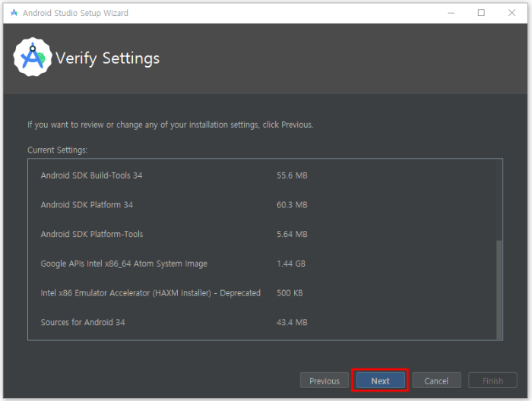Click the Next button
Image resolution: width=532 pixels, height=401 pixels.
(x=380, y=380)
